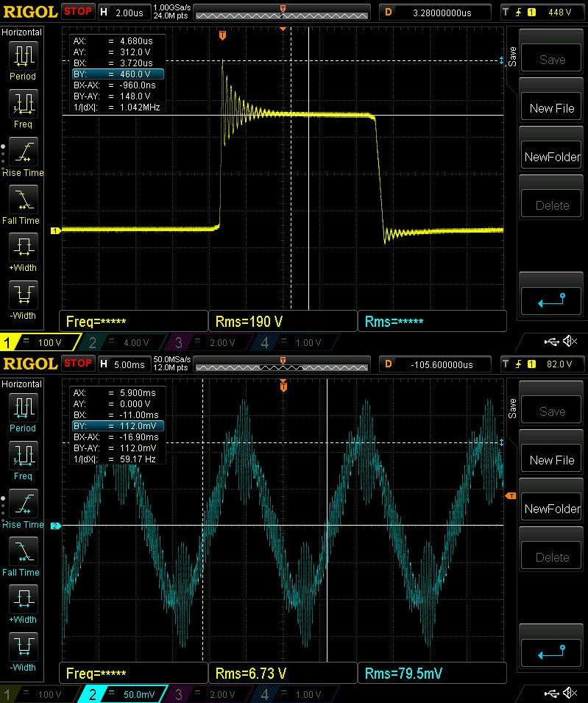Open vertical Save tab in 5.00ms capture
The image size is (588, 703).
[512, 409]
